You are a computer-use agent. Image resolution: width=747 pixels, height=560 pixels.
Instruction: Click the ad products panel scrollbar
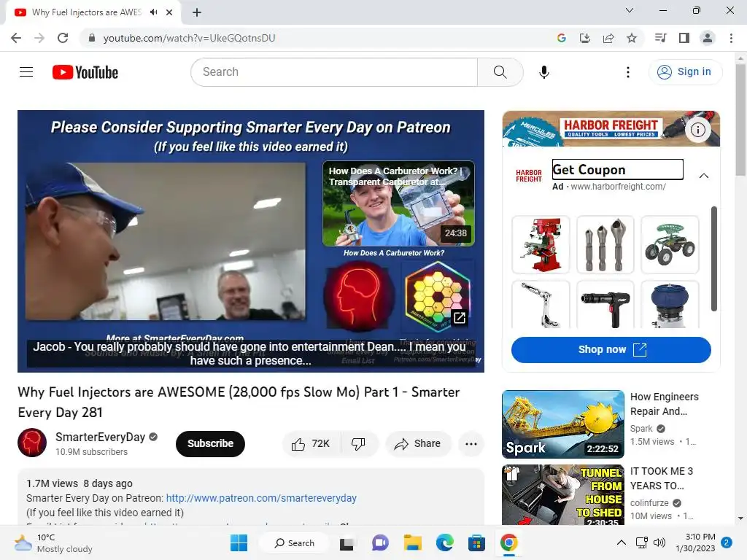[x=713, y=259]
